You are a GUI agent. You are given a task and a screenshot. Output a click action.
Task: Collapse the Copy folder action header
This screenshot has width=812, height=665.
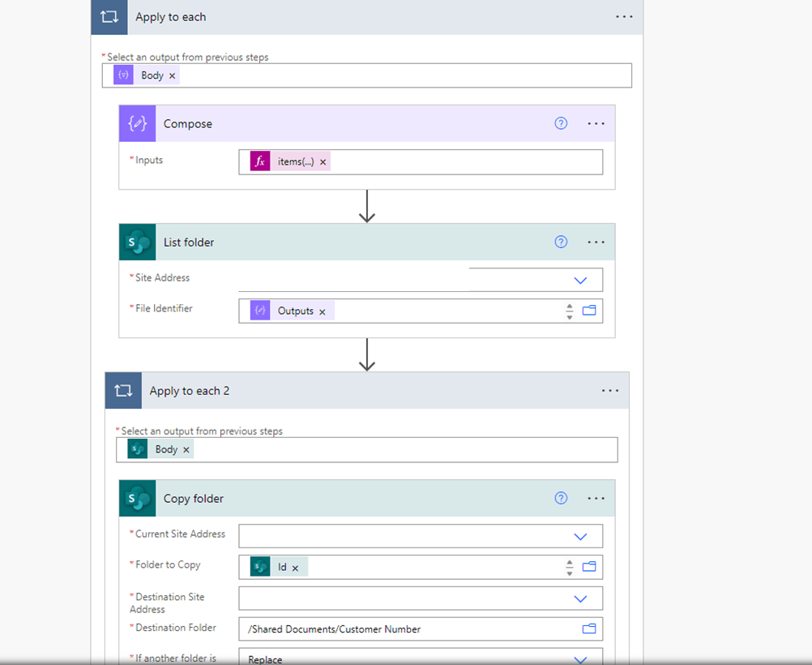click(x=366, y=498)
